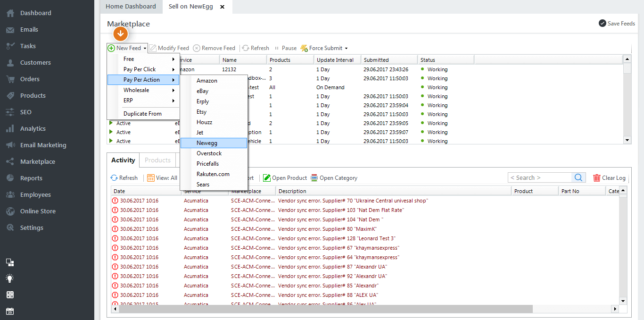Choose Etsy in the submenu
Image resolution: width=644 pixels, height=320 pixels.
click(214, 112)
